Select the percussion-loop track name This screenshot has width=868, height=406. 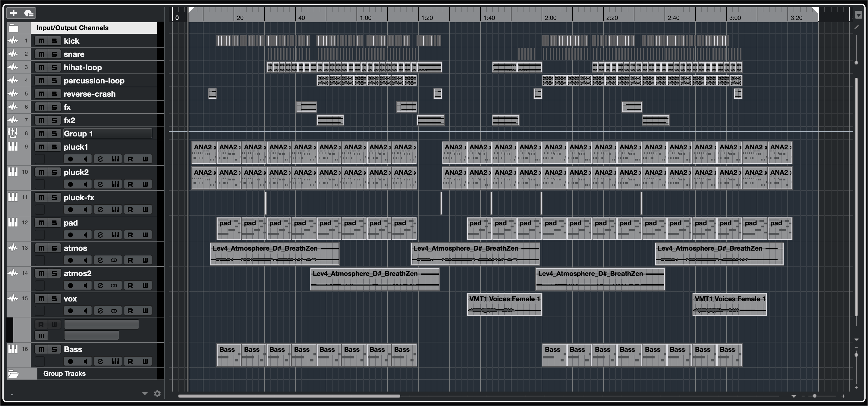click(x=94, y=81)
